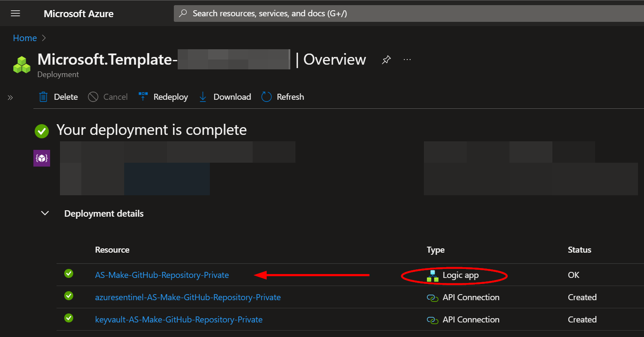The width and height of the screenshot is (644, 337).
Task: Open the more options ellipsis menu
Action: tap(407, 60)
